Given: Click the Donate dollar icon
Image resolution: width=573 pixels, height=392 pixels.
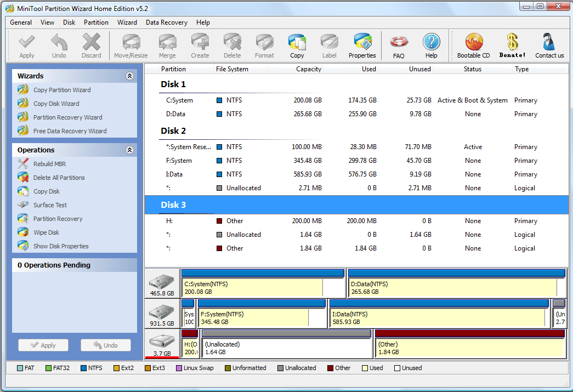Looking at the screenshot, I should 512,46.
